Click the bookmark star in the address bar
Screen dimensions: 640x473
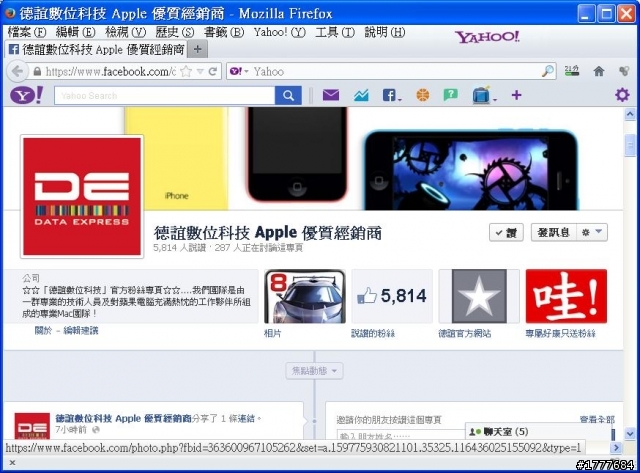(186, 71)
